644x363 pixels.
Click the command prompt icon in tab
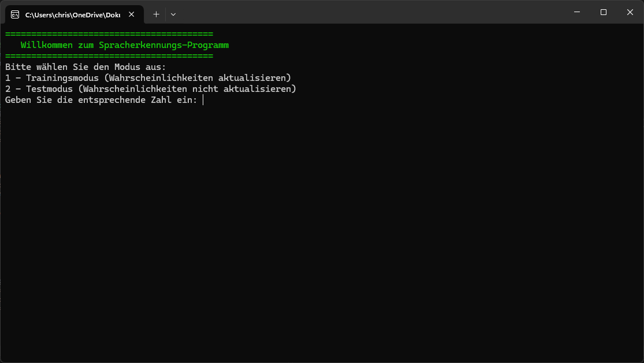[15, 14]
